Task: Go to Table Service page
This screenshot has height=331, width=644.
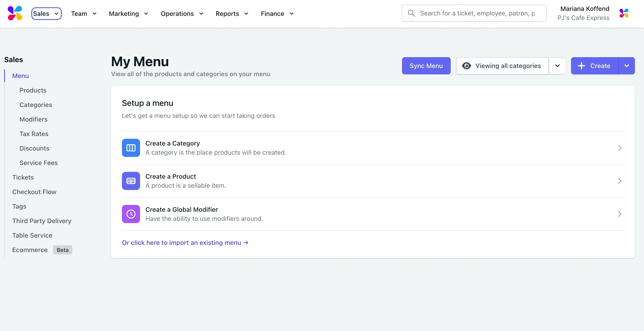Action: pos(32,235)
